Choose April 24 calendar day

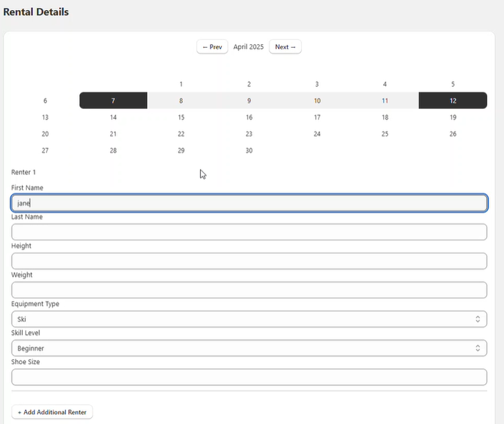point(317,134)
